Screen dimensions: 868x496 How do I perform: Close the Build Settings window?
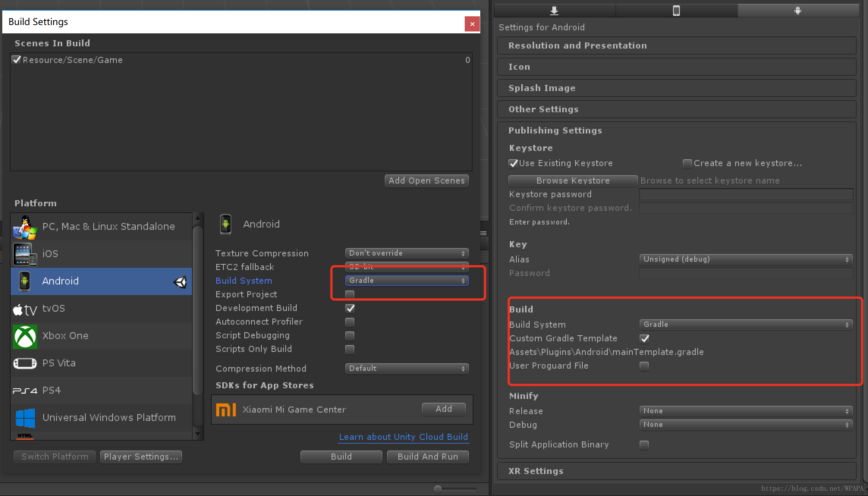[x=472, y=24]
